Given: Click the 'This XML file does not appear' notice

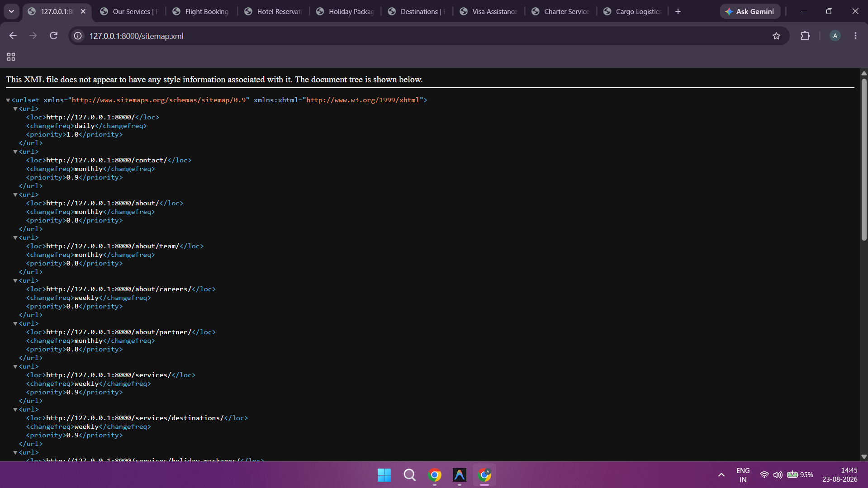Looking at the screenshot, I should (214, 80).
